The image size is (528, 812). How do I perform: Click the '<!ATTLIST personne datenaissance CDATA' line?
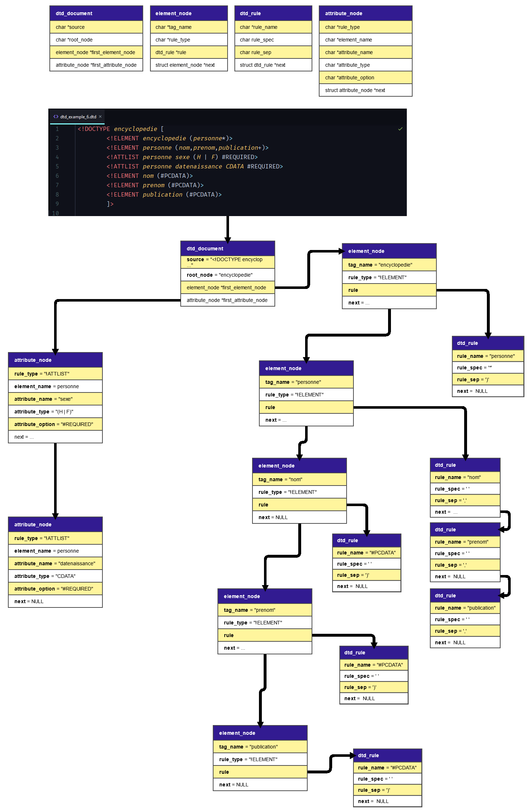coord(195,166)
